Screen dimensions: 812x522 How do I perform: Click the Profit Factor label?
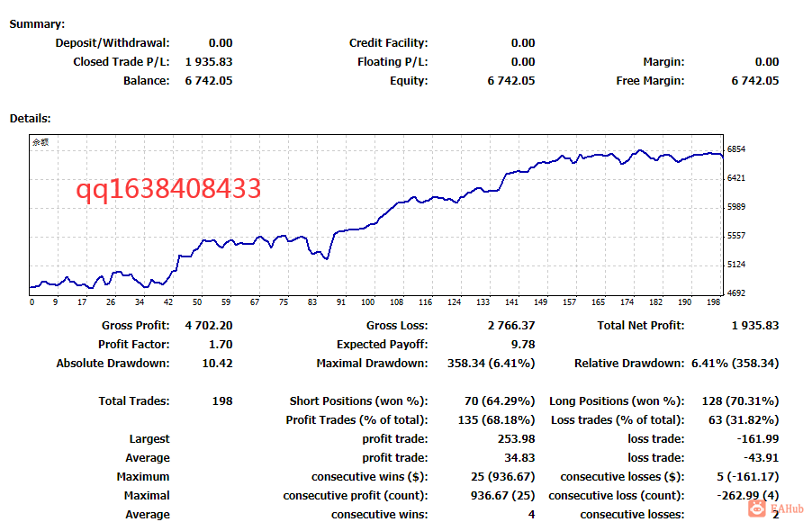pyautogui.click(x=134, y=345)
